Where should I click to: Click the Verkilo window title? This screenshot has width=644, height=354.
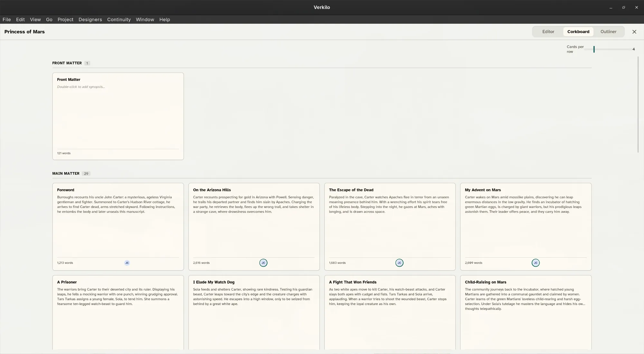point(322,7)
